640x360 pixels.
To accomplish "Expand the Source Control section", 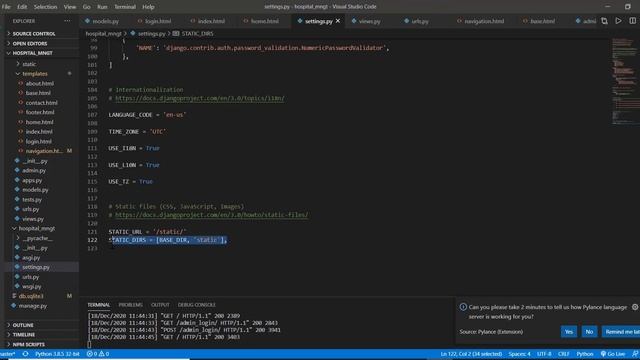I will point(34,33).
